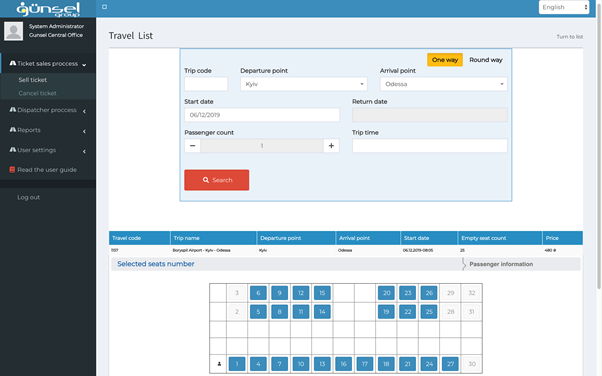This screenshot has height=376, width=602.
Task: Click the Return date field
Action: point(430,115)
